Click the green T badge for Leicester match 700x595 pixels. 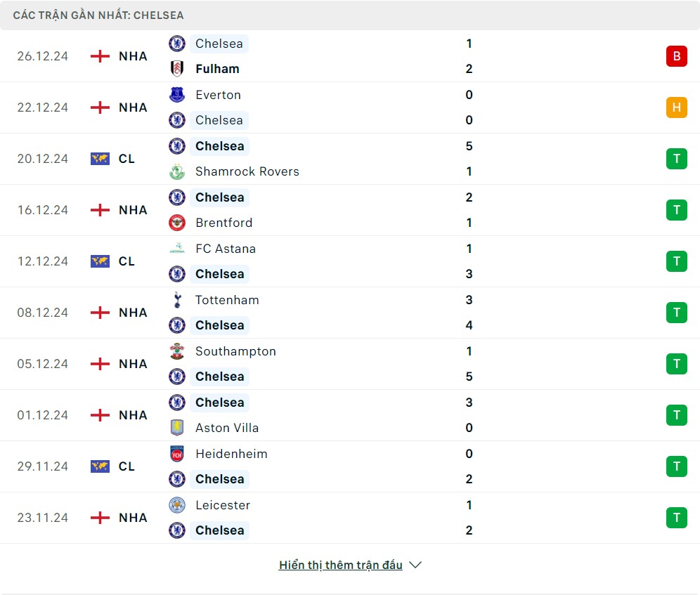676,518
